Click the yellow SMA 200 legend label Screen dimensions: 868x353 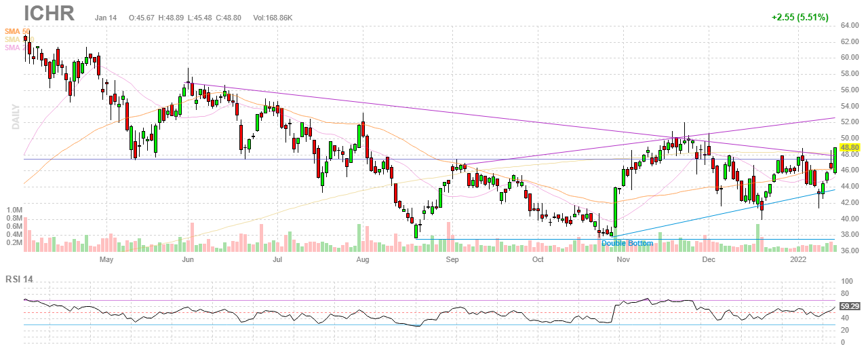click(17, 39)
